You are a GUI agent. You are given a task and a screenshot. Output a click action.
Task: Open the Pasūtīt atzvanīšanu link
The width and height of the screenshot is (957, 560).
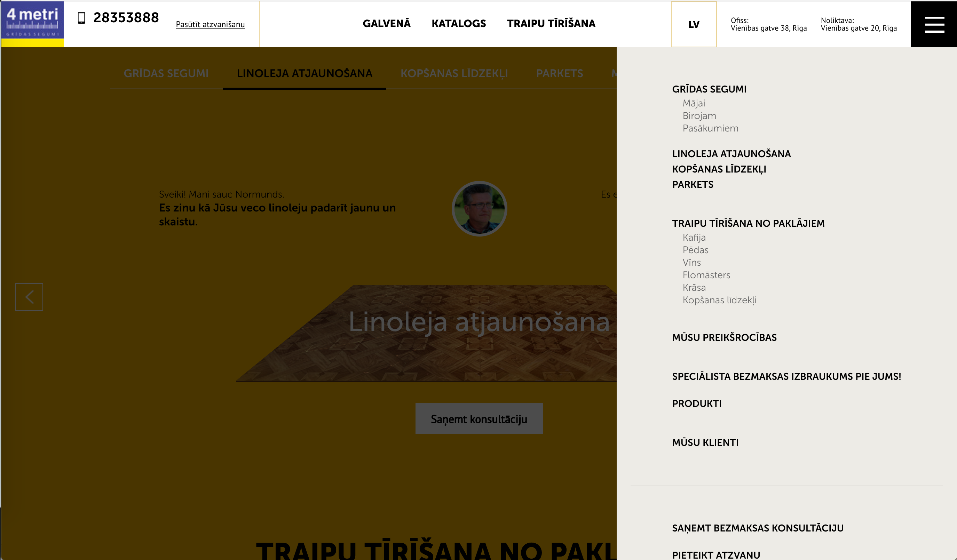210,24
